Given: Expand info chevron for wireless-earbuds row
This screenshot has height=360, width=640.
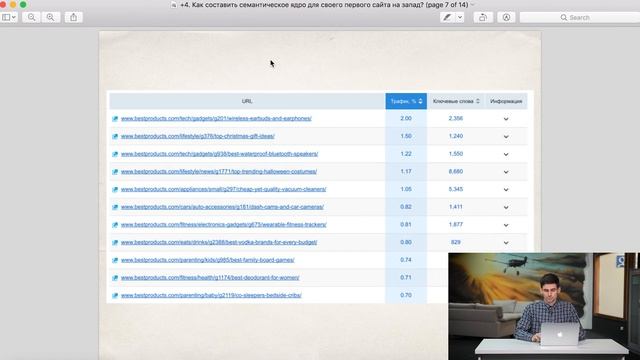Looking at the screenshot, I should [x=506, y=119].
